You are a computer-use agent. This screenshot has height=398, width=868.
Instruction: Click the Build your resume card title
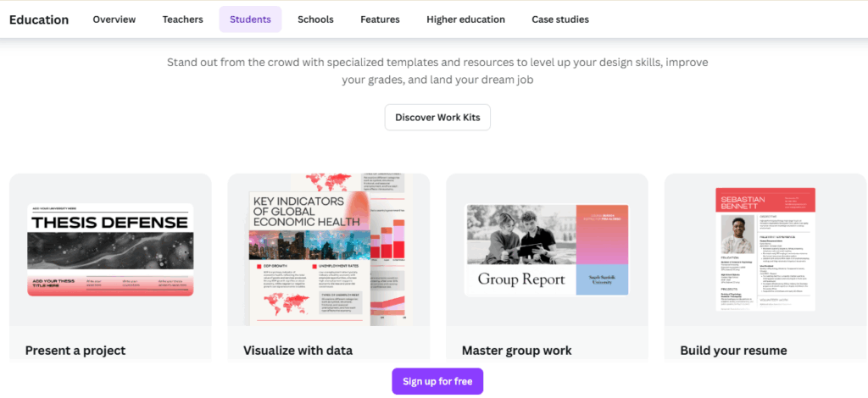pos(733,351)
